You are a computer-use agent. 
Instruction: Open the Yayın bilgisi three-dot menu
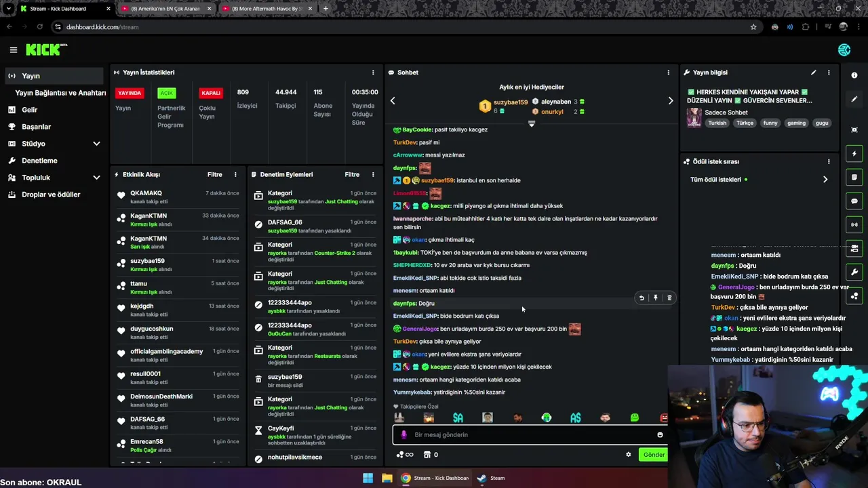[x=828, y=73]
